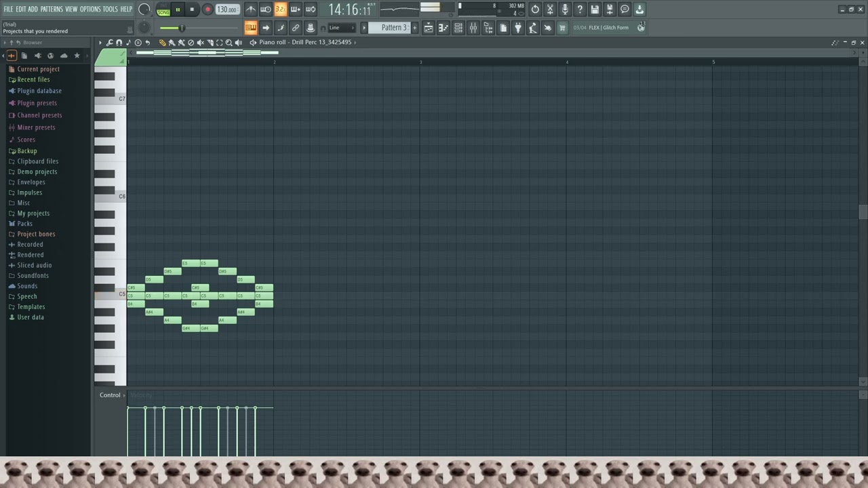Stop playback with the stop button

(x=192, y=9)
